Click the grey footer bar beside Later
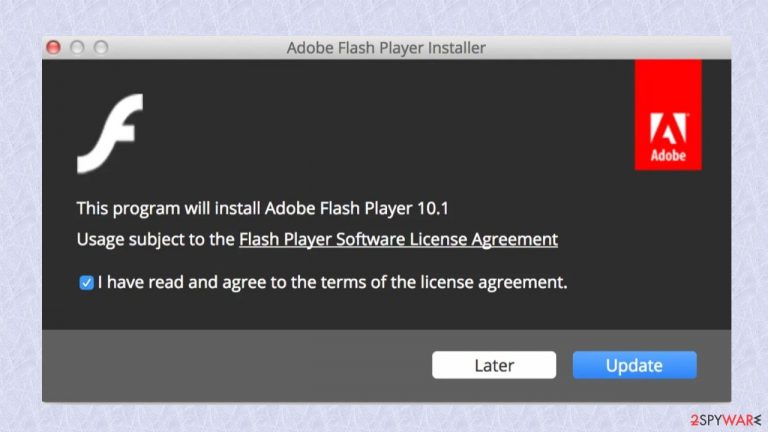Screen dimensions: 768x432 [235, 365]
